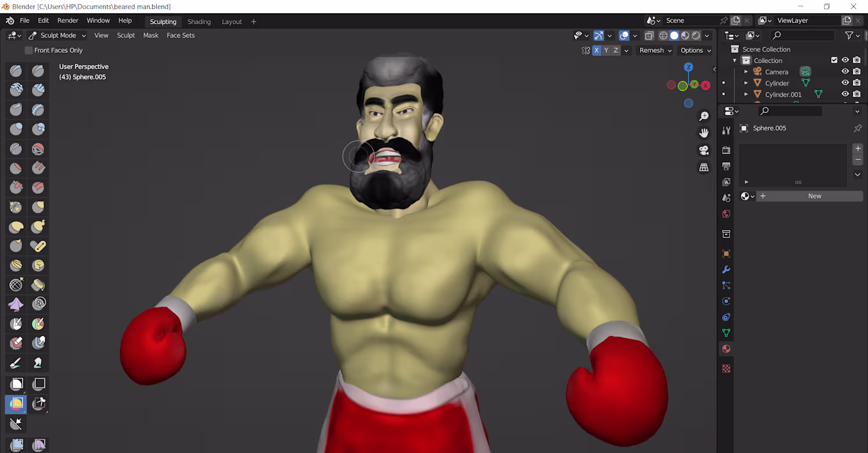Open the Modifier properties wrench tab
Screen dimensions: 868x453
pyautogui.click(x=726, y=269)
